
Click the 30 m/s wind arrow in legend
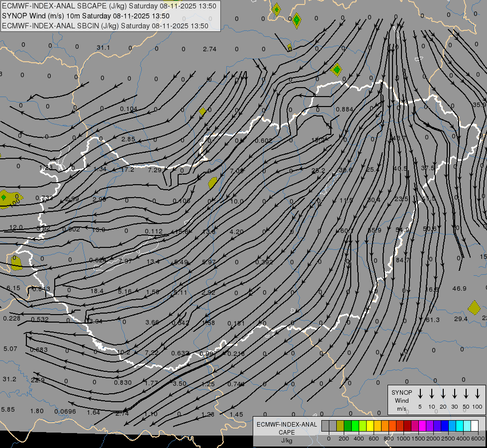click(455, 394)
